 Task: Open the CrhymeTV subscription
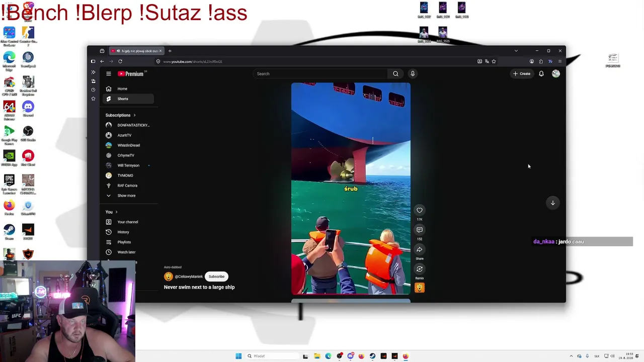tap(128, 155)
